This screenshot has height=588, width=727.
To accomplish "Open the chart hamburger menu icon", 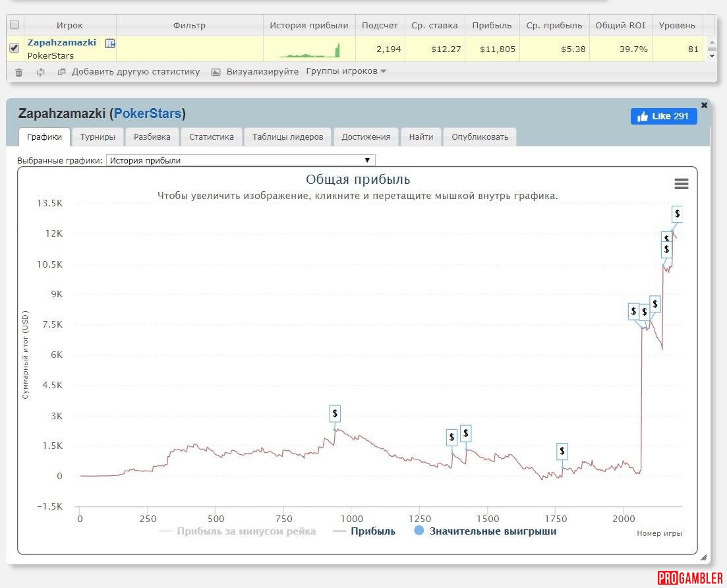I will 682,184.
